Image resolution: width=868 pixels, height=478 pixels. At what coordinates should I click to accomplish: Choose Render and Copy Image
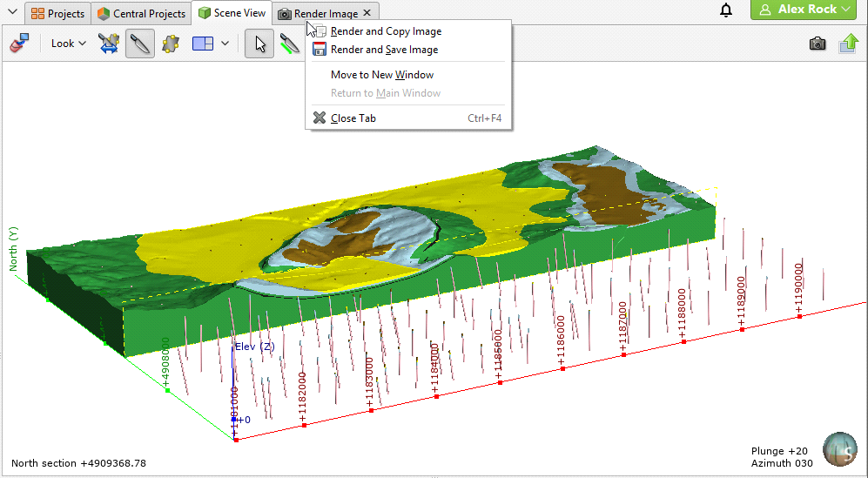pyautogui.click(x=386, y=31)
